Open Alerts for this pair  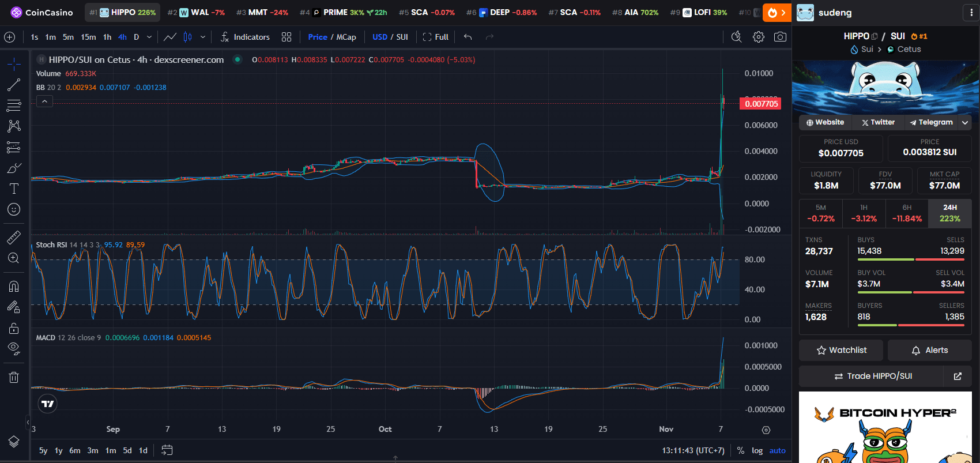click(x=930, y=350)
